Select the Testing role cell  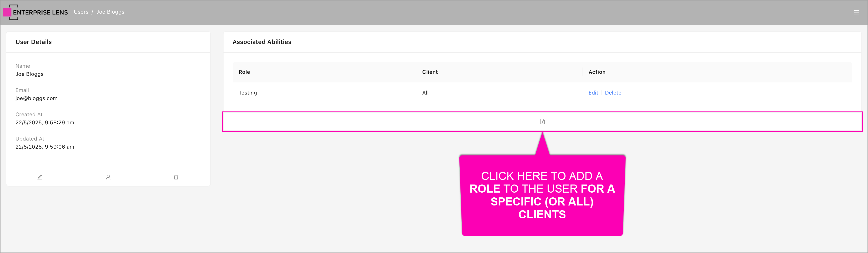[x=248, y=93]
